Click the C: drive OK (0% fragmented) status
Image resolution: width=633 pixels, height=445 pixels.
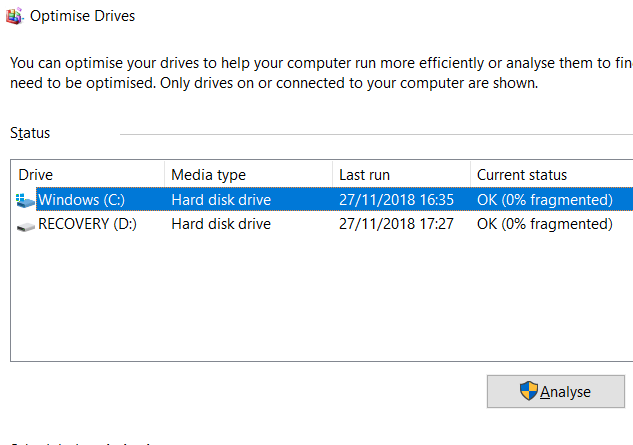click(x=544, y=200)
